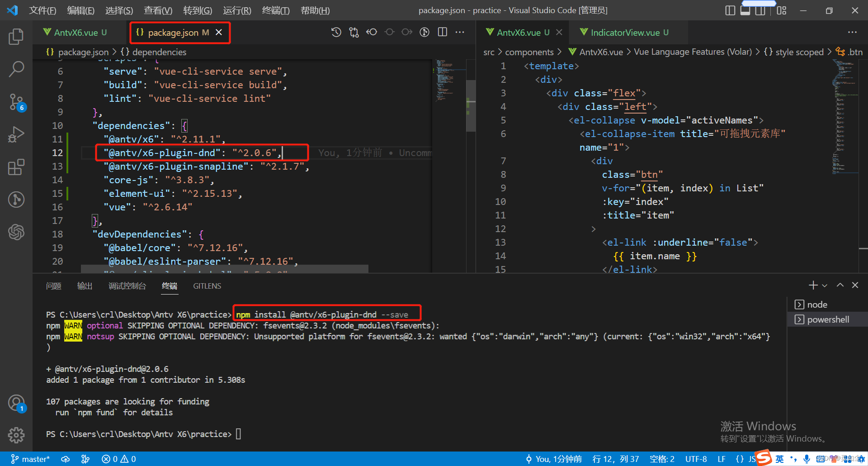The width and height of the screenshot is (868, 466).
Task: Click GitLens blame 'You, 1分钟前' in status bar
Action: point(554,459)
